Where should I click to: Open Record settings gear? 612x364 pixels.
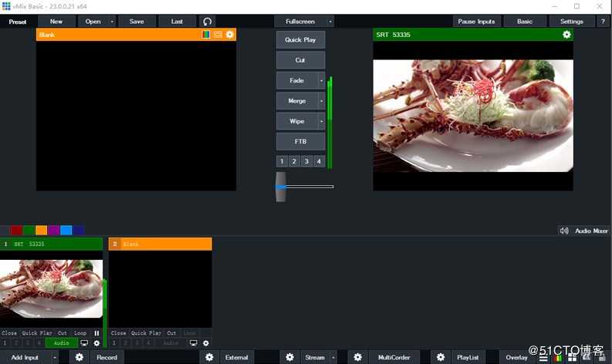pyautogui.click(x=79, y=357)
